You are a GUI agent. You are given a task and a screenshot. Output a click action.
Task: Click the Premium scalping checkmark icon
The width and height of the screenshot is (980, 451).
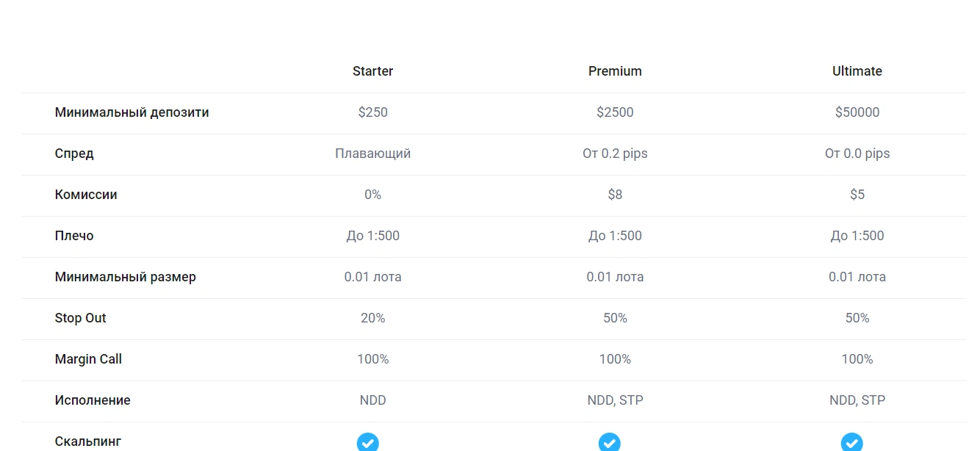[x=610, y=442]
